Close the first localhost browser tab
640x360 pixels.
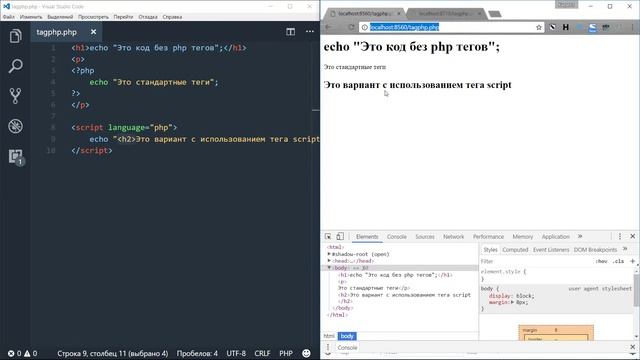pos(399,13)
